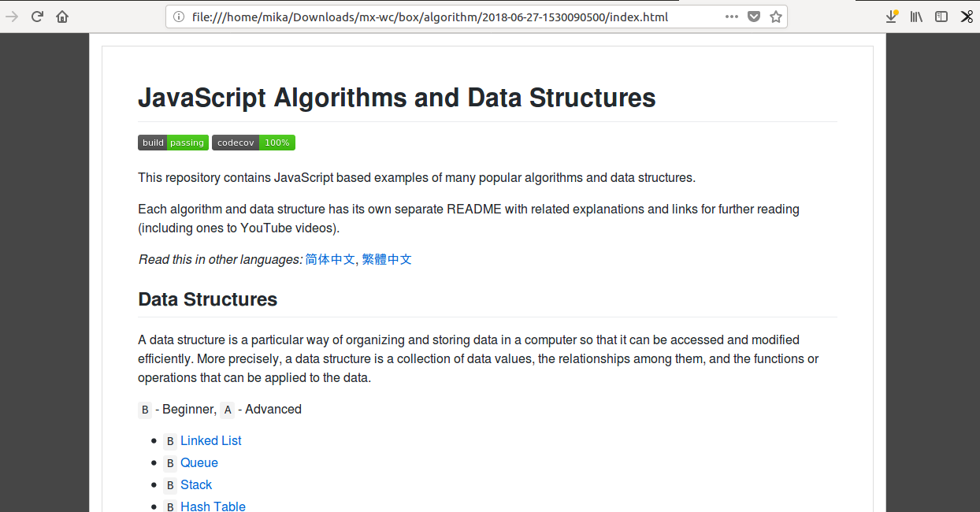Open the 繁體中文 language link
The image size is (980, 512).
coord(387,259)
